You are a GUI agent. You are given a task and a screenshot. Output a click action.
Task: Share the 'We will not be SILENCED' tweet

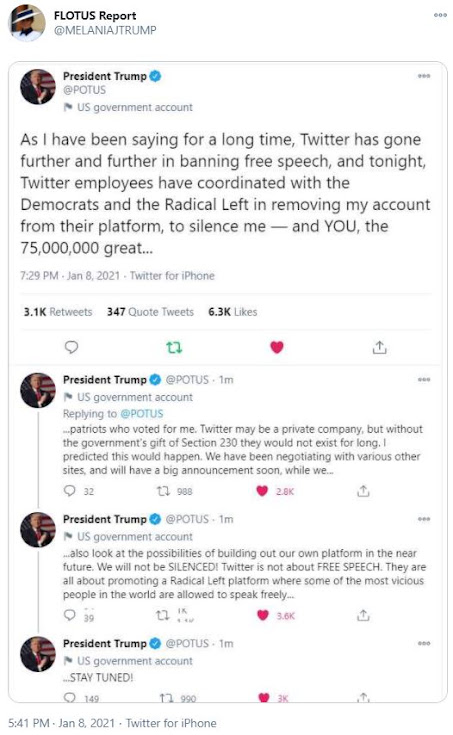[363, 615]
